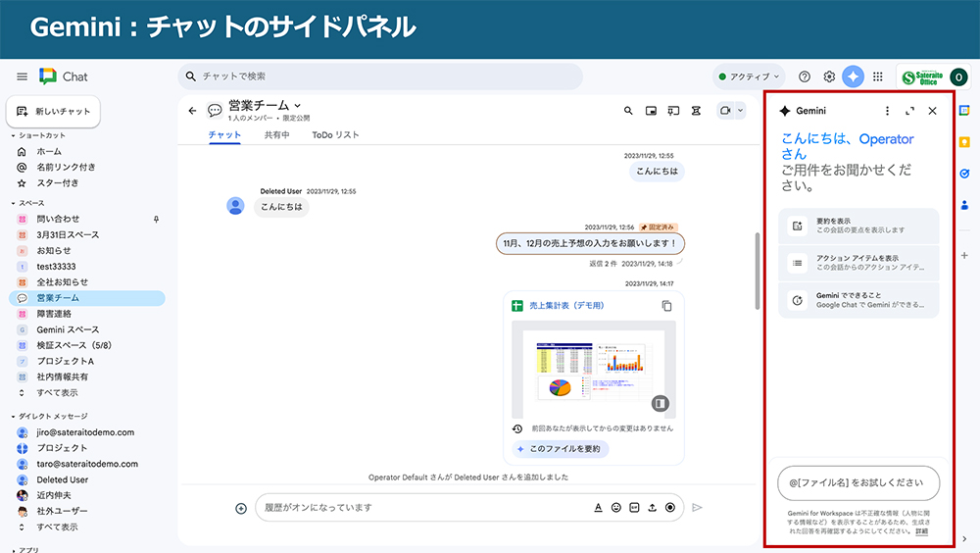The width and height of the screenshot is (980, 553).
Task: Open the plus attachment menu in composer
Action: tap(241, 508)
